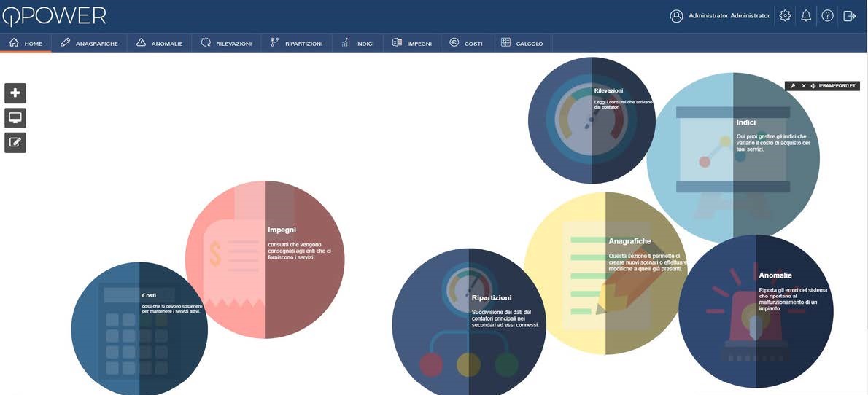Open the Administrator Administrator user profile
Screen dimensions: 868x395
click(720, 15)
